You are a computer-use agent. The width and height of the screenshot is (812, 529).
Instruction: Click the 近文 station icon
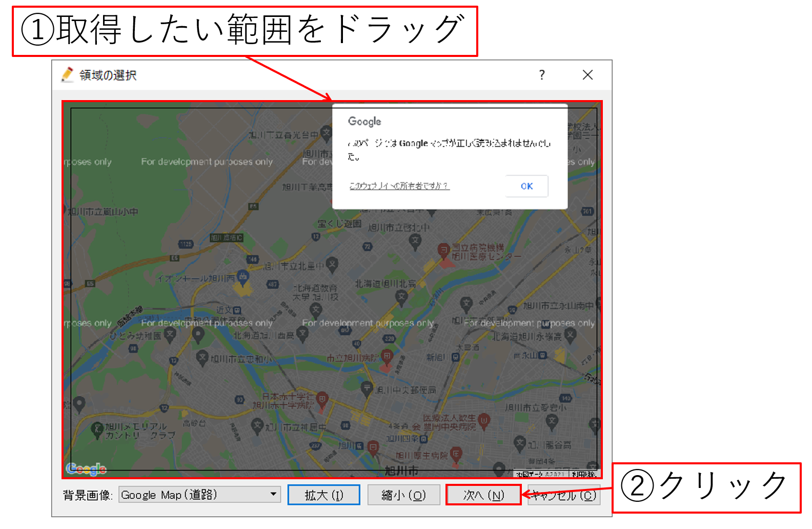point(237,310)
